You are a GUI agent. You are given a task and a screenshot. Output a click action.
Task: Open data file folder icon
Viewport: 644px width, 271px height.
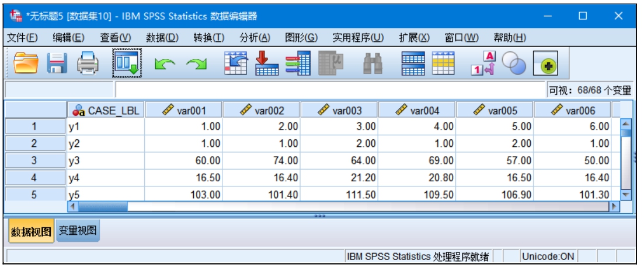tap(26, 64)
